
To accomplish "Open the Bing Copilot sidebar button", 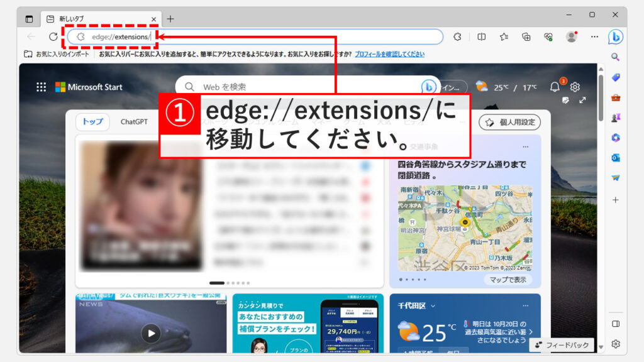I will [615, 37].
